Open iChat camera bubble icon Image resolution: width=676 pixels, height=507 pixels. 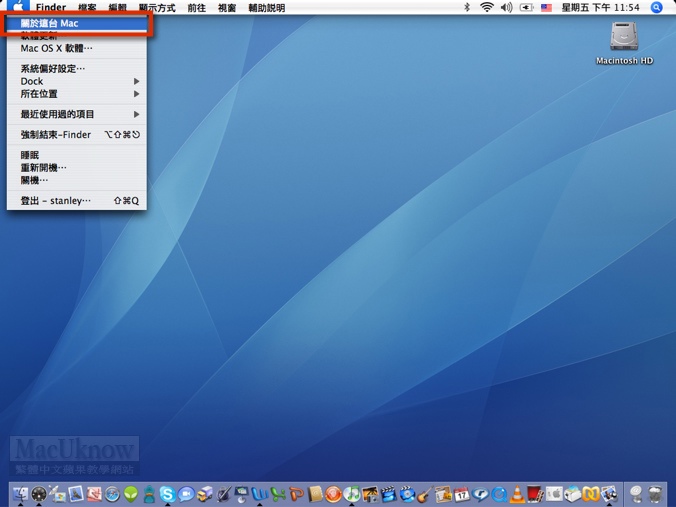coord(186,494)
